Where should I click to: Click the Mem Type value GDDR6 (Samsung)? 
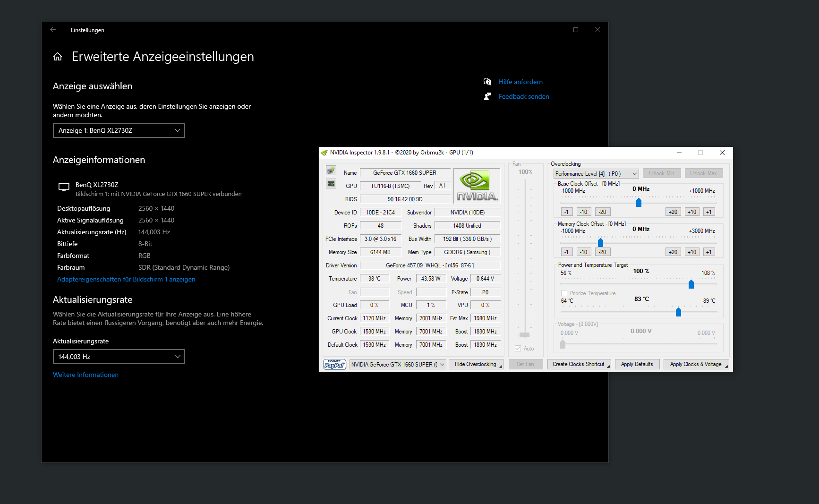467,252
